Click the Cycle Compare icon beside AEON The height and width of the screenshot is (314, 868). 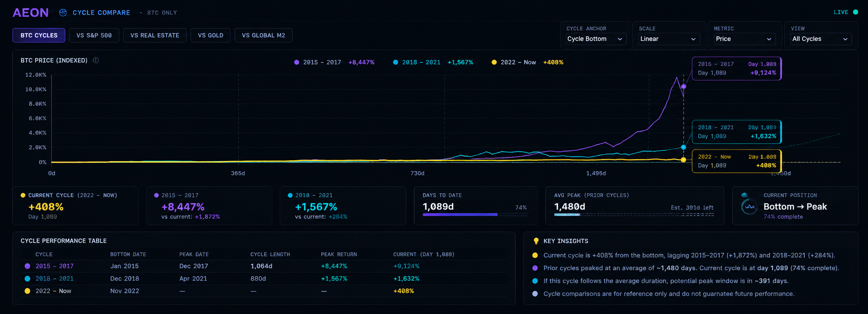(63, 12)
